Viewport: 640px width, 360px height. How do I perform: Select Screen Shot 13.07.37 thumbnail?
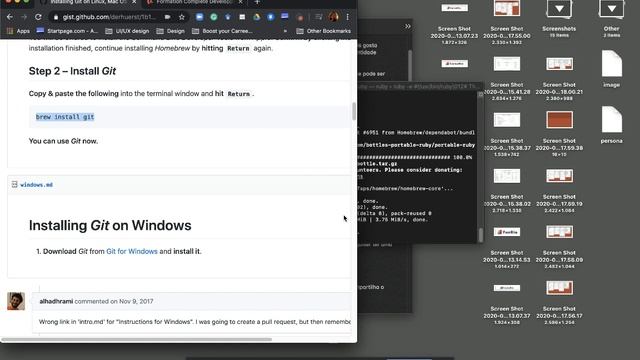[x=507, y=288]
